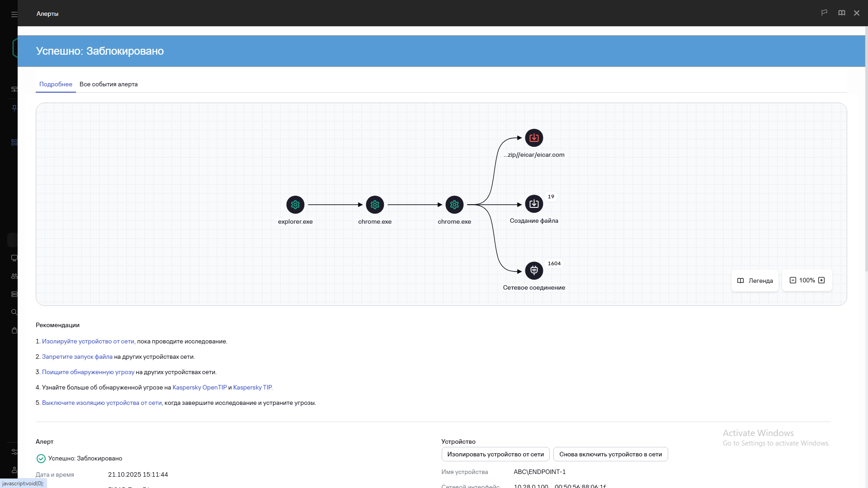Zoom out graph with minus button

793,280
